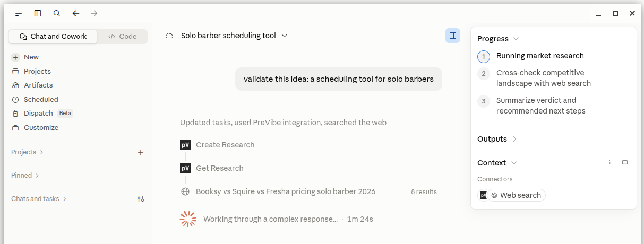Toggle the sidebar panel icon in title bar
The width and height of the screenshot is (644, 244).
(38, 13)
